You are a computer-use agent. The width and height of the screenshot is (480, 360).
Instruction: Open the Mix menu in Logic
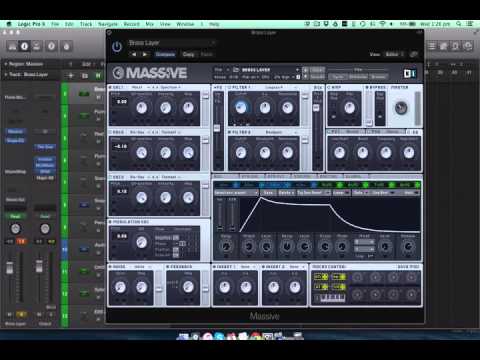[x=150, y=24]
